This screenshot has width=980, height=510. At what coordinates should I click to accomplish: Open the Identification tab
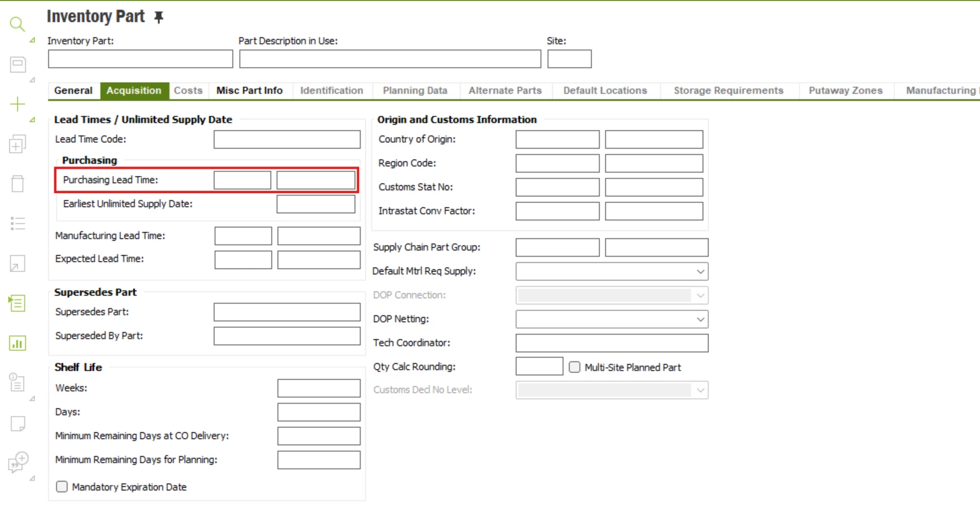point(332,90)
